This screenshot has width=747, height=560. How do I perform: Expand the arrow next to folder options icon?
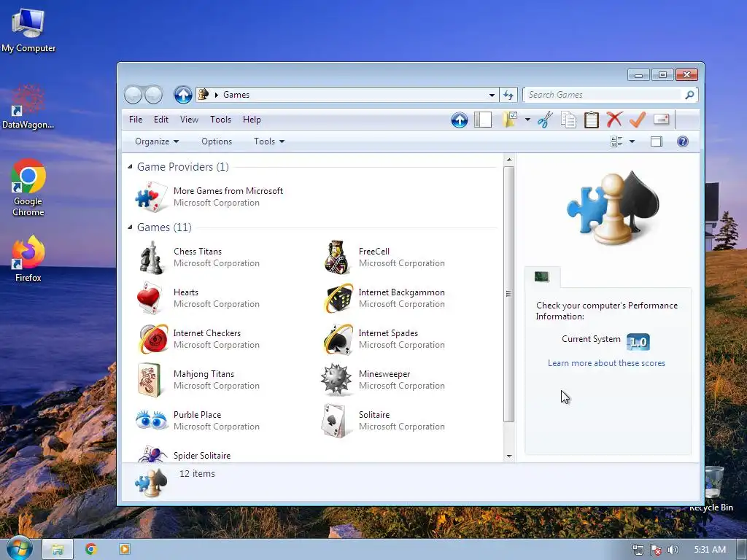(527, 120)
